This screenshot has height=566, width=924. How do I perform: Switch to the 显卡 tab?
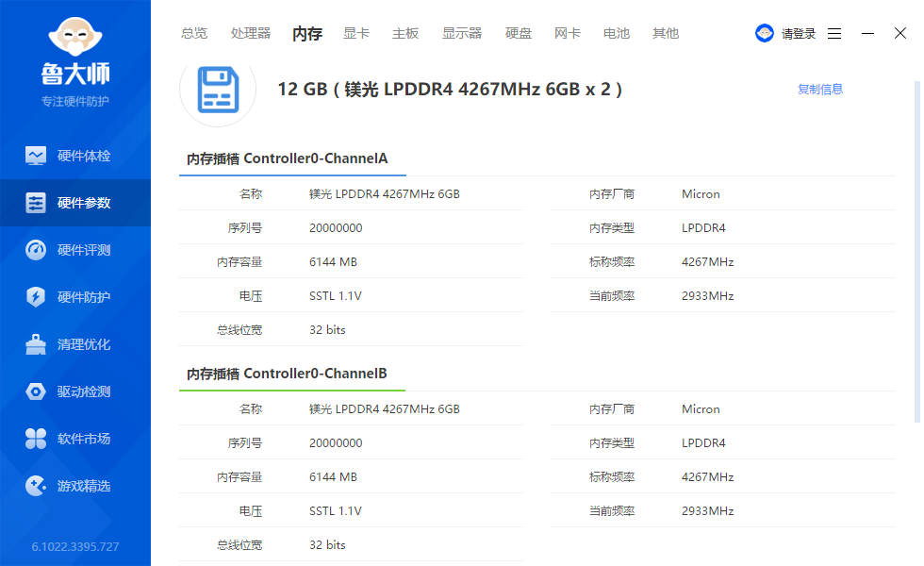(x=356, y=33)
